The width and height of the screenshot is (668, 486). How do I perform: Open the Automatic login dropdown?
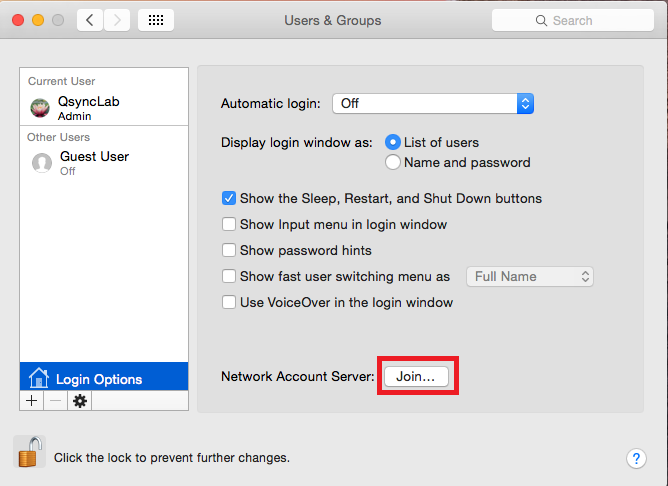433,104
